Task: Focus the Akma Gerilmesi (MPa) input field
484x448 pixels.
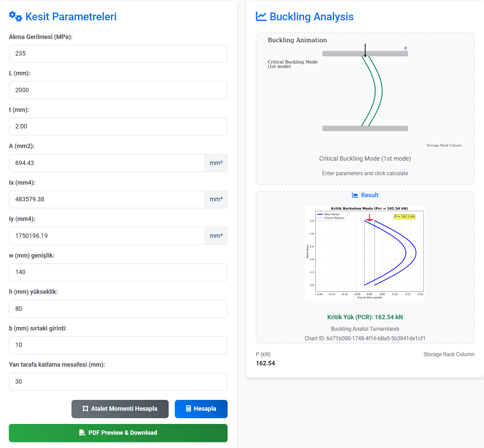Action: point(118,54)
